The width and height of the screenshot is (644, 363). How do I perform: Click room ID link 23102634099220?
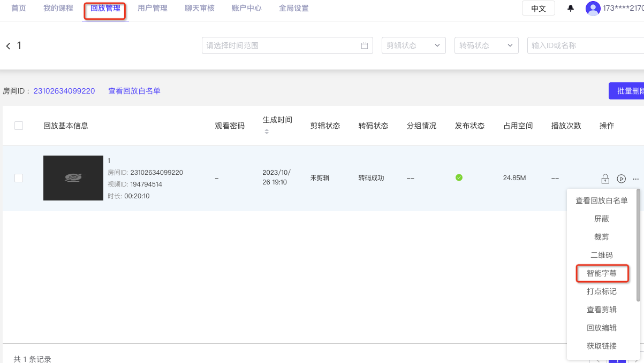point(64,91)
